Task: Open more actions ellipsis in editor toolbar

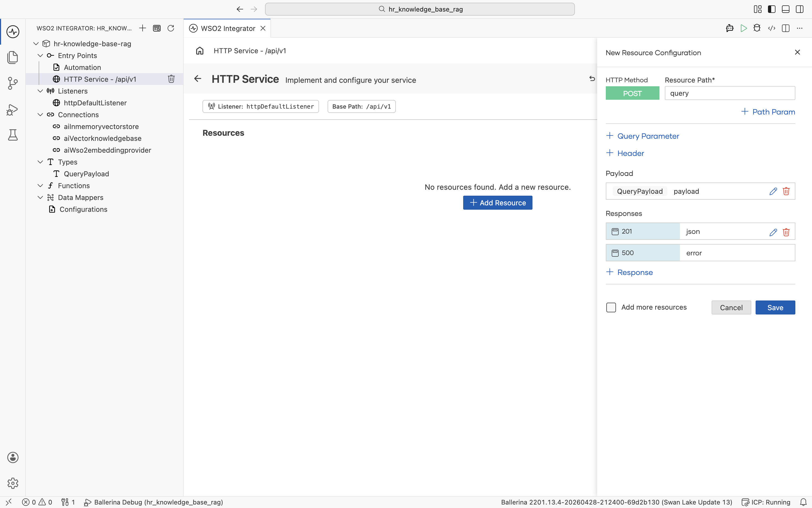Action: click(x=800, y=28)
